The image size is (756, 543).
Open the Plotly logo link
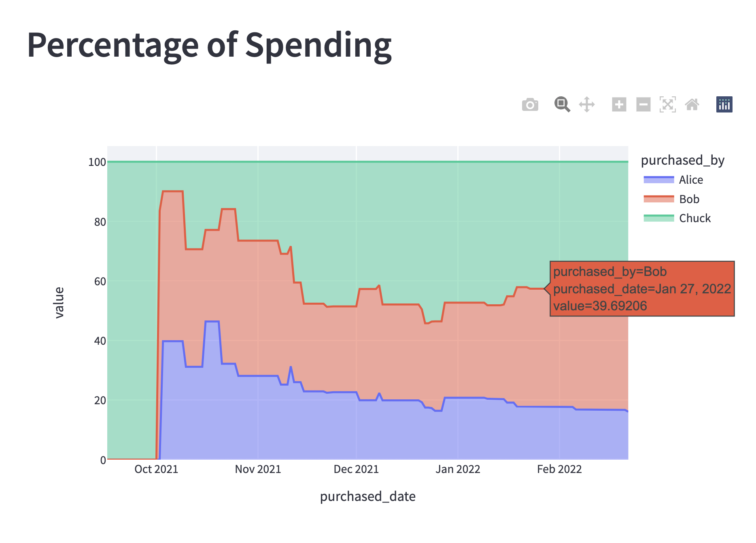tap(724, 104)
